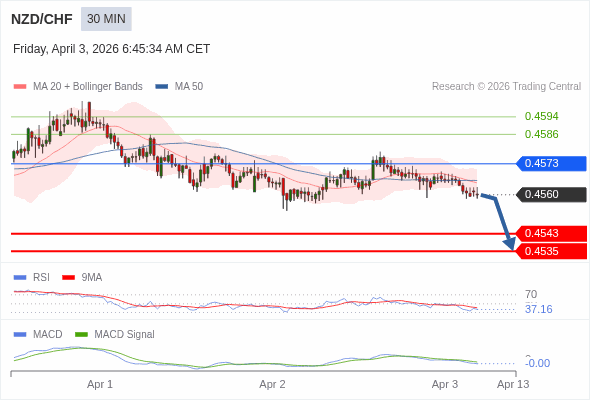This screenshot has width=590, height=400.
Task: Click the 30 MIN timeframe badge
Action: click(106, 19)
